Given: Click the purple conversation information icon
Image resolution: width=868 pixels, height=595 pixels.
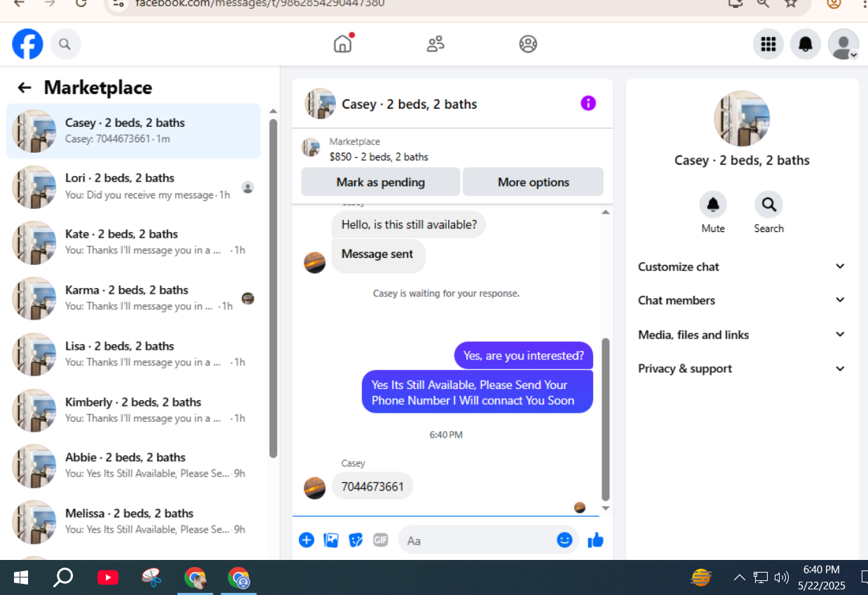Looking at the screenshot, I should pyautogui.click(x=588, y=104).
